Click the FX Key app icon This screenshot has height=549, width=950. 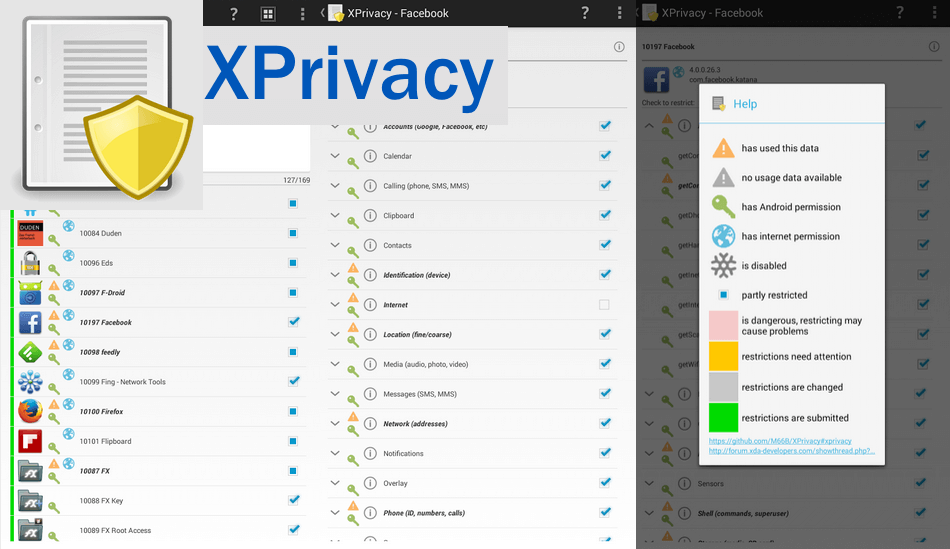pos(30,501)
